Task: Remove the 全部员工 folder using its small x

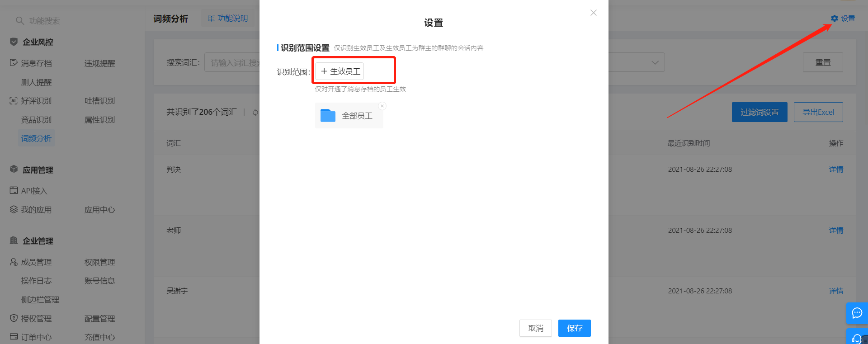Action: click(x=382, y=106)
